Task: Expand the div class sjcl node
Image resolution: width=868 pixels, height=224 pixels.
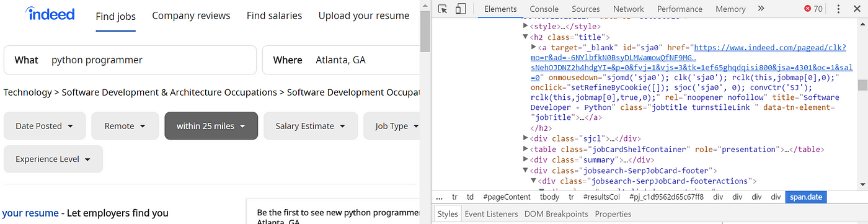Action: pos(526,138)
